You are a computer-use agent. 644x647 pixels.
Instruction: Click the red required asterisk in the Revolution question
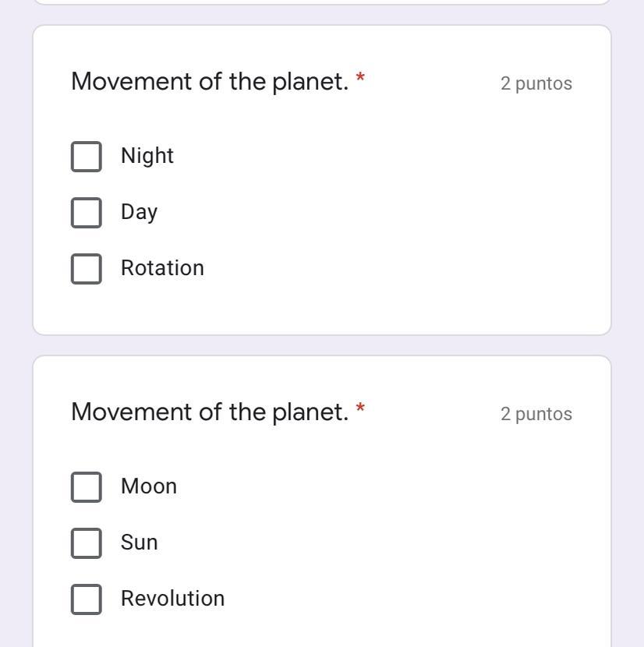coord(360,409)
